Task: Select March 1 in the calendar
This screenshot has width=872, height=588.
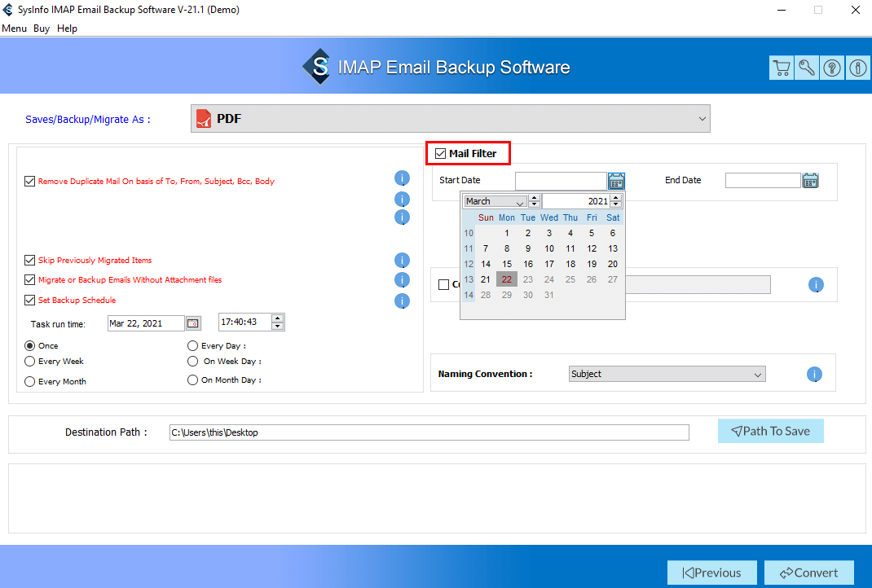Action: click(507, 233)
